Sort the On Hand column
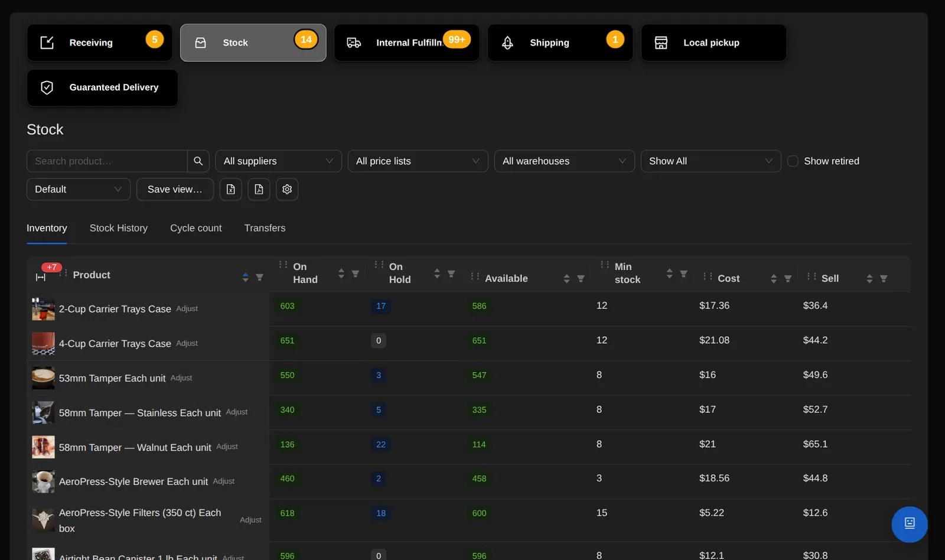945x560 pixels. tap(341, 274)
